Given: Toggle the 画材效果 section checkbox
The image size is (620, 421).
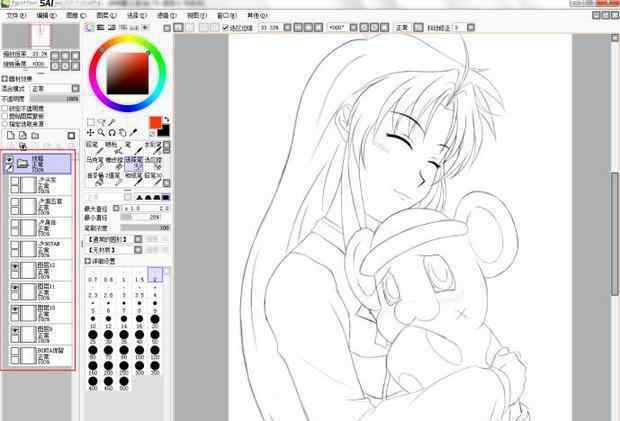Looking at the screenshot, I should [5, 79].
